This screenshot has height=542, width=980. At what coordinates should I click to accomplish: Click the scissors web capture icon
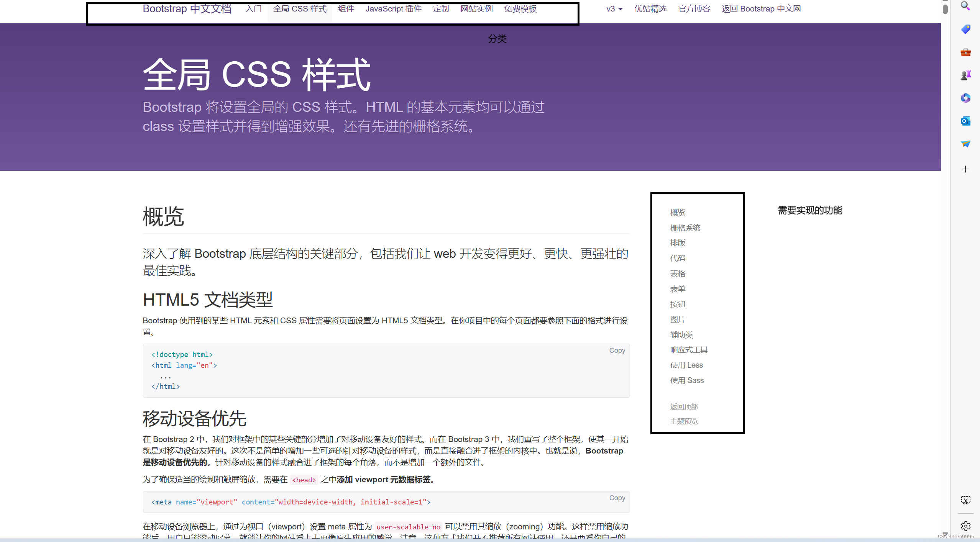[x=965, y=500]
